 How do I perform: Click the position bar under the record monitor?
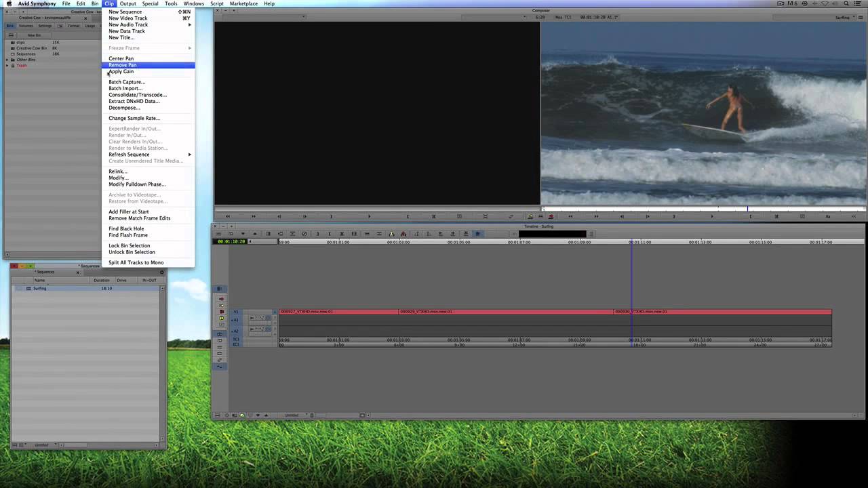704,209
